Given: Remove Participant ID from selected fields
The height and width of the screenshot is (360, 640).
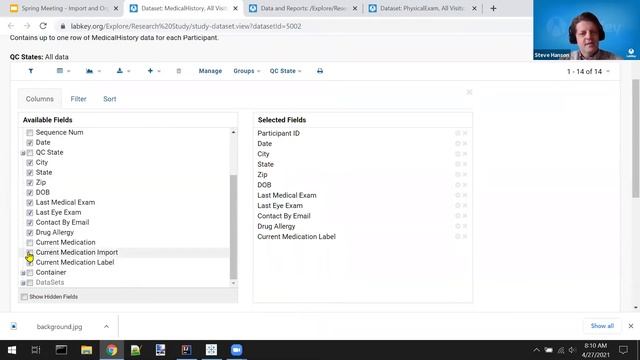Looking at the screenshot, I should click(x=465, y=133).
